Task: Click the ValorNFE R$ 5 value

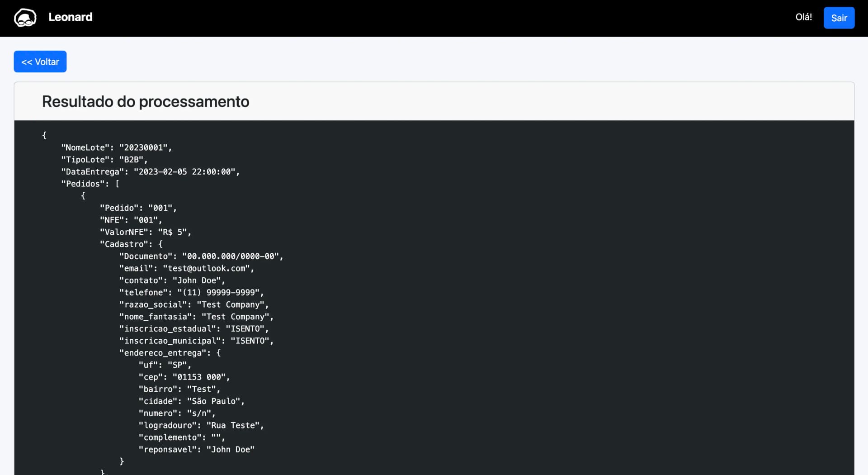Action: point(174,232)
